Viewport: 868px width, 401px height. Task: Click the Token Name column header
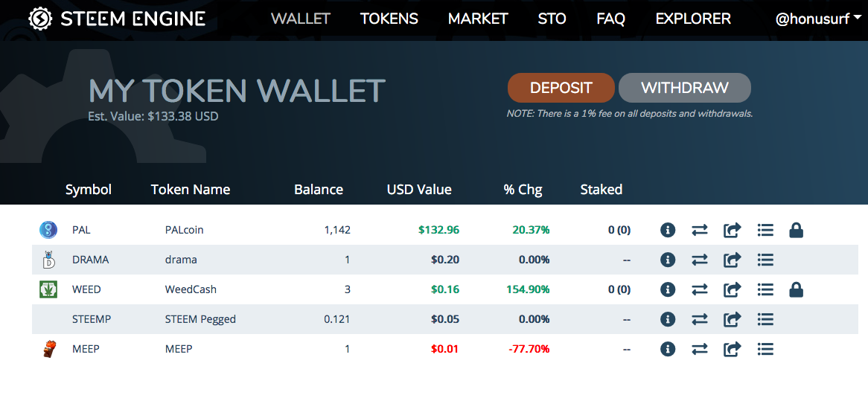tap(191, 190)
